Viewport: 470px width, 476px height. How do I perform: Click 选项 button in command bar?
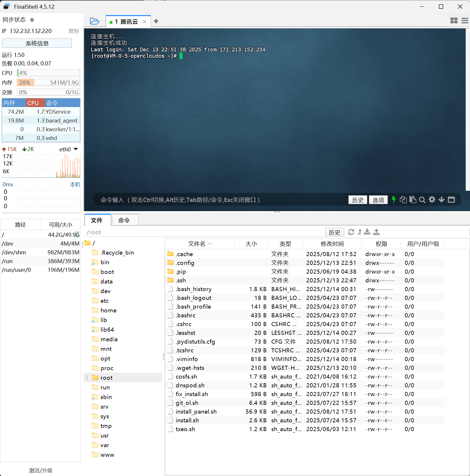point(378,200)
